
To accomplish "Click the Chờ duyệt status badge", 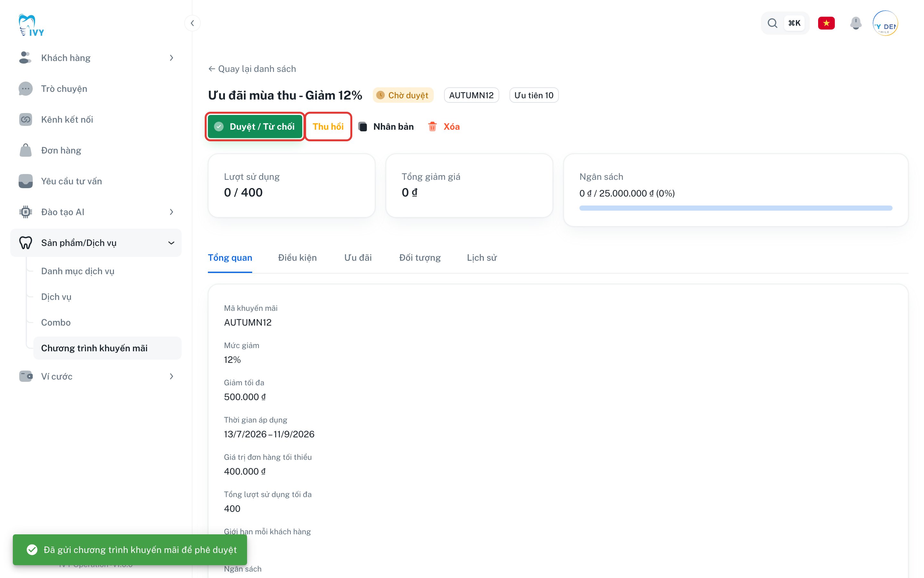I will coord(403,95).
